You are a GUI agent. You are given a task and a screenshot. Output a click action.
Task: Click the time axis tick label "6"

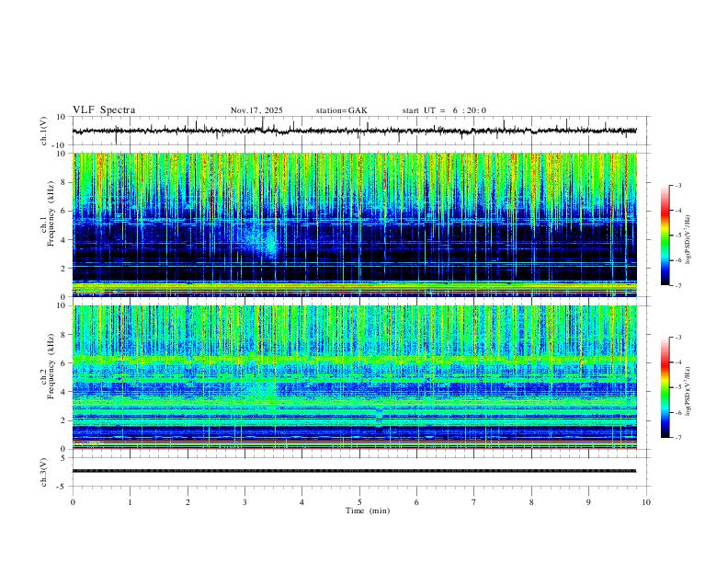(x=416, y=502)
